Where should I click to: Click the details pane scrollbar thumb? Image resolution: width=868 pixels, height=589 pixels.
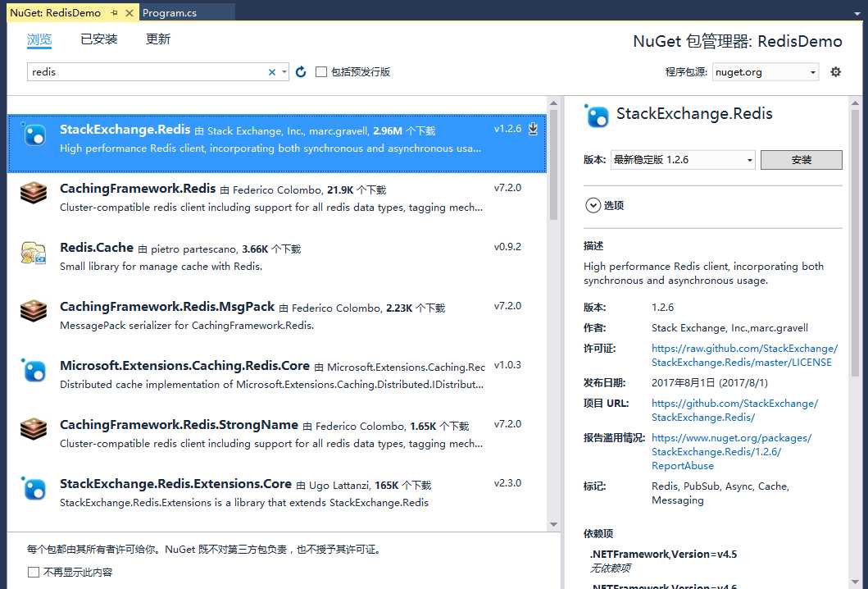855,243
